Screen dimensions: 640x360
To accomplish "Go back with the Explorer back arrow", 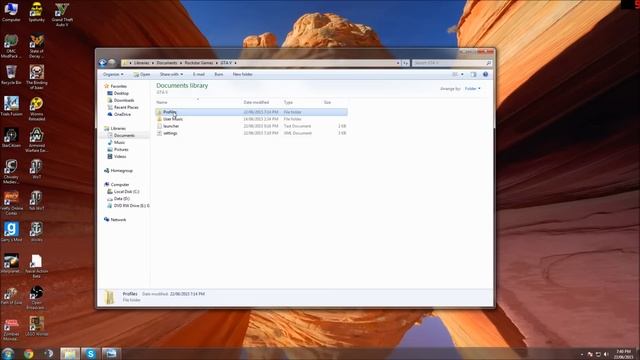I will [x=103, y=62].
